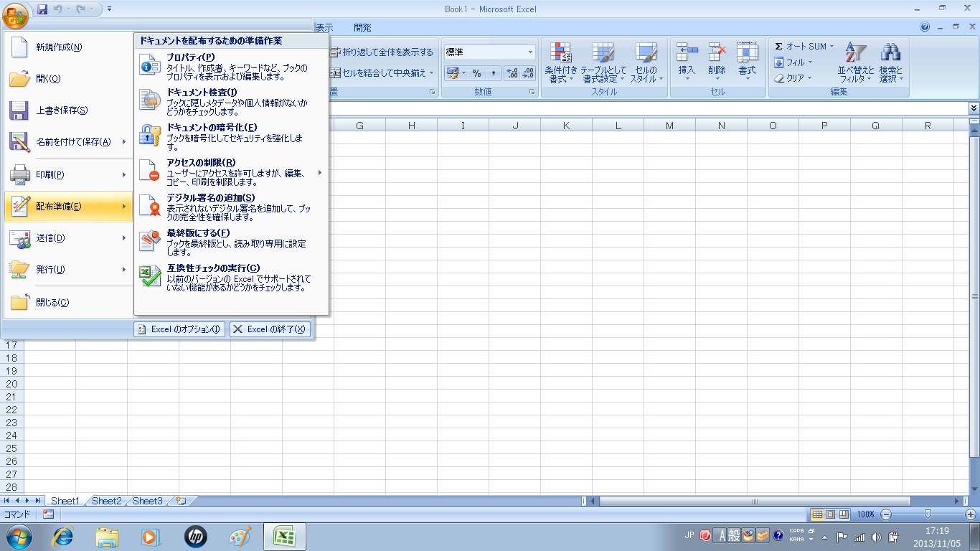Open the Sort and Filter tool
Image resolution: width=980 pixels, height=551 pixels.
click(x=856, y=62)
